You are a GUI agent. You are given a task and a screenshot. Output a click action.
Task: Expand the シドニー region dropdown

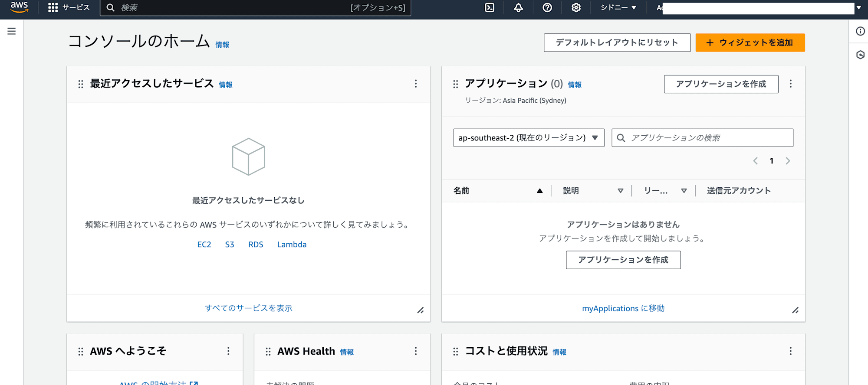coord(618,7)
